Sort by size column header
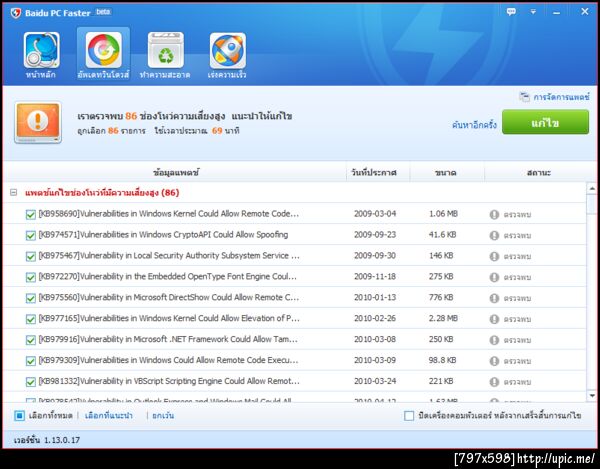Image resolution: width=600 pixels, height=469 pixels. click(445, 173)
